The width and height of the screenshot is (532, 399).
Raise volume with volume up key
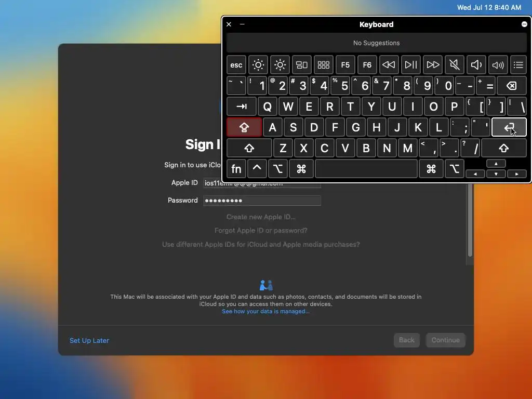(498, 65)
